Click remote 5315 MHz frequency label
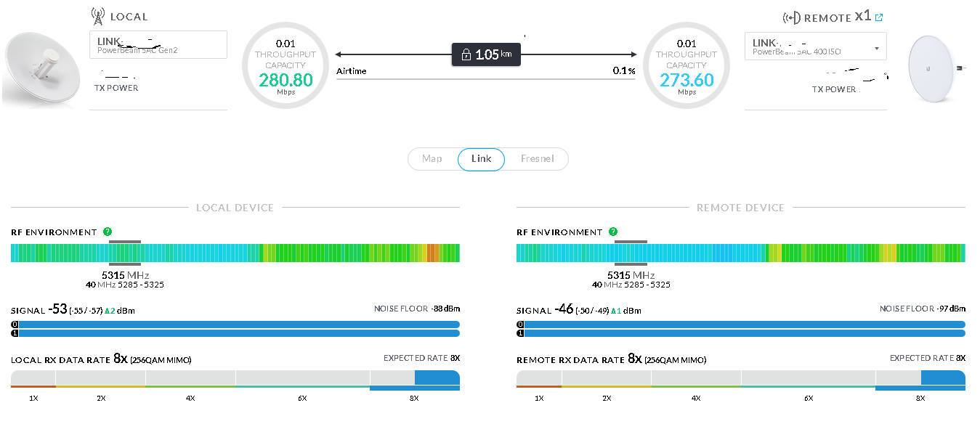980x424 pixels. tap(631, 275)
